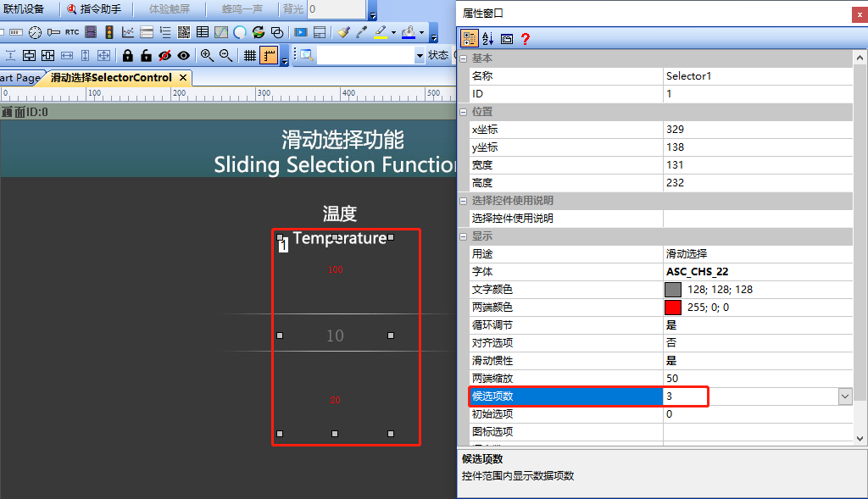Pick the red 两端颜色 swatch
868x499 pixels.
click(672, 307)
